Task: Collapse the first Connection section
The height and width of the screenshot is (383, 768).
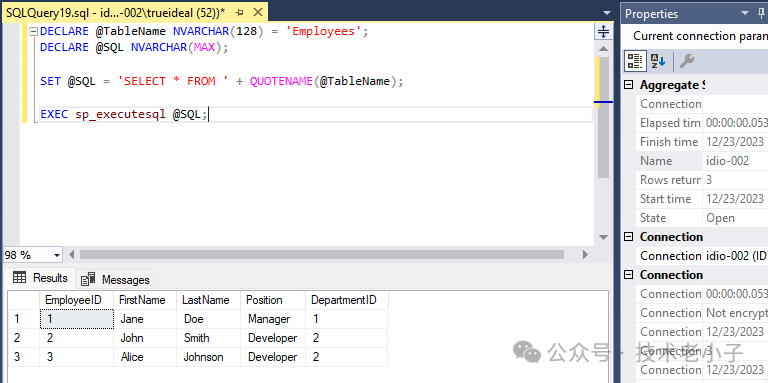Action: point(628,237)
